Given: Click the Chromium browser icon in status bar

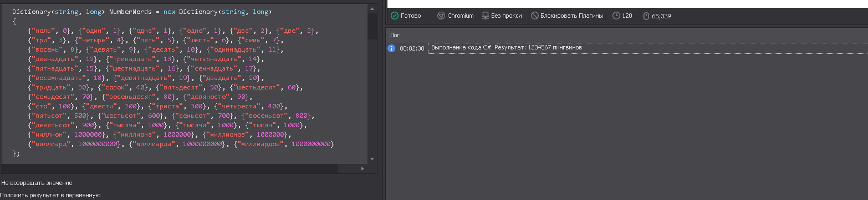Looking at the screenshot, I should [441, 16].
